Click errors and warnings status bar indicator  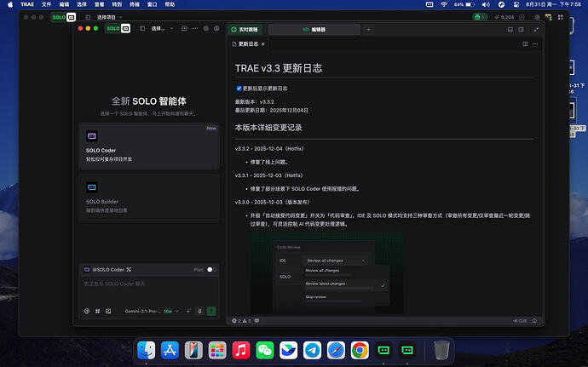coord(241,321)
